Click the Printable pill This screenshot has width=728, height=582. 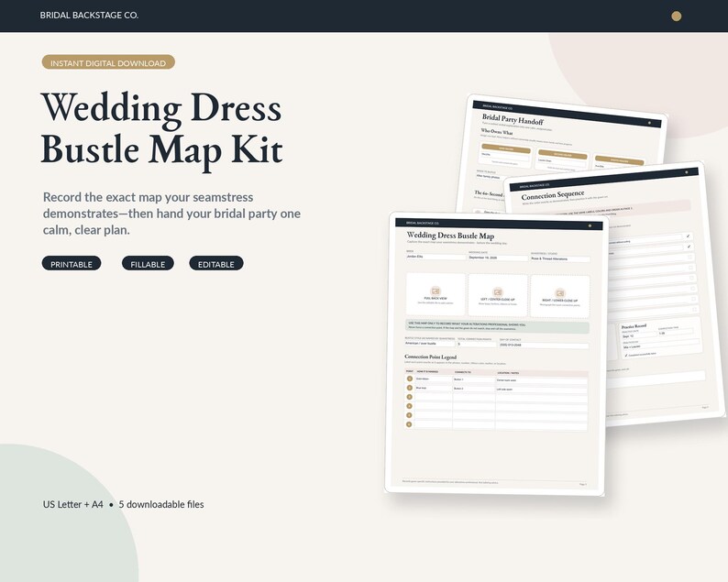click(x=72, y=264)
